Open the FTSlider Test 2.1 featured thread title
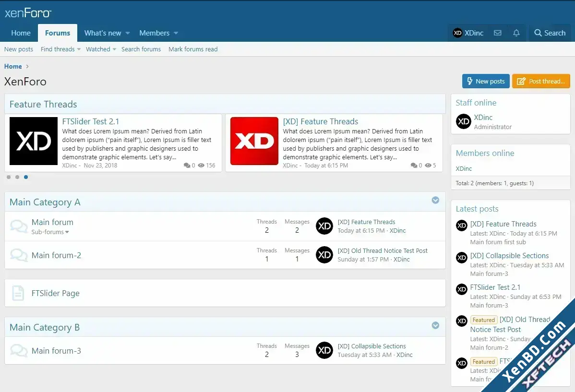Viewport: 575px width, 392px height. (91, 121)
